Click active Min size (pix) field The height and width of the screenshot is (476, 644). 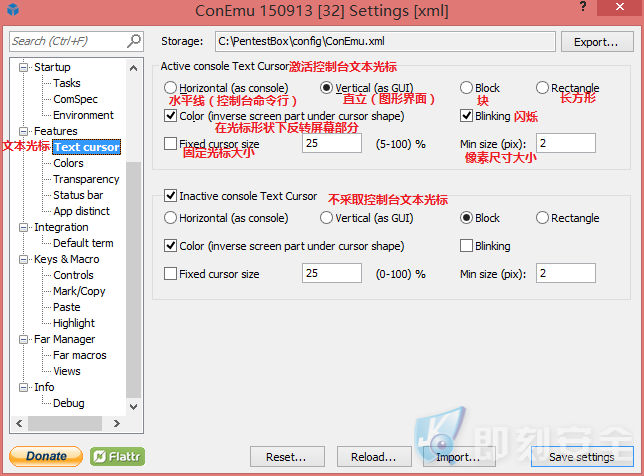coord(566,143)
